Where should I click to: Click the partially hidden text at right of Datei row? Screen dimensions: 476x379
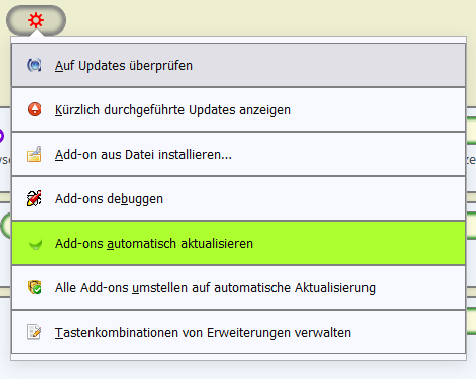[471, 160]
